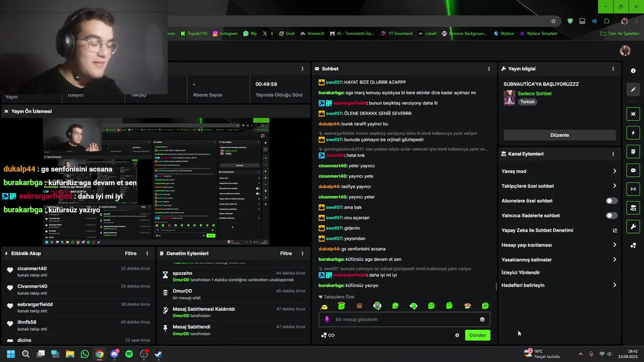Click İzleyici Yönlendir option
644x362 pixels.
(x=521, y=273)
